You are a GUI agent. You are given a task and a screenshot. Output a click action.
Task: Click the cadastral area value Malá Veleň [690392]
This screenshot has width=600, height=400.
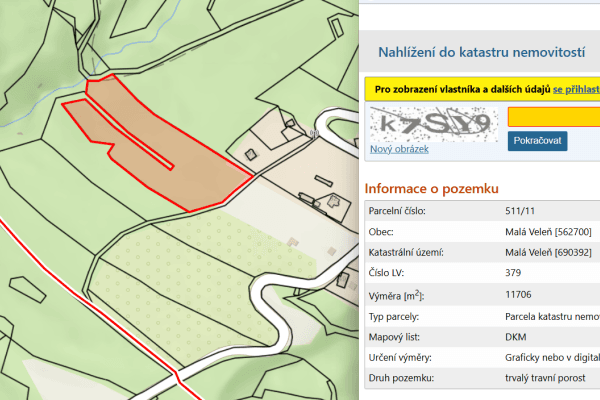(x=549, y=253)
